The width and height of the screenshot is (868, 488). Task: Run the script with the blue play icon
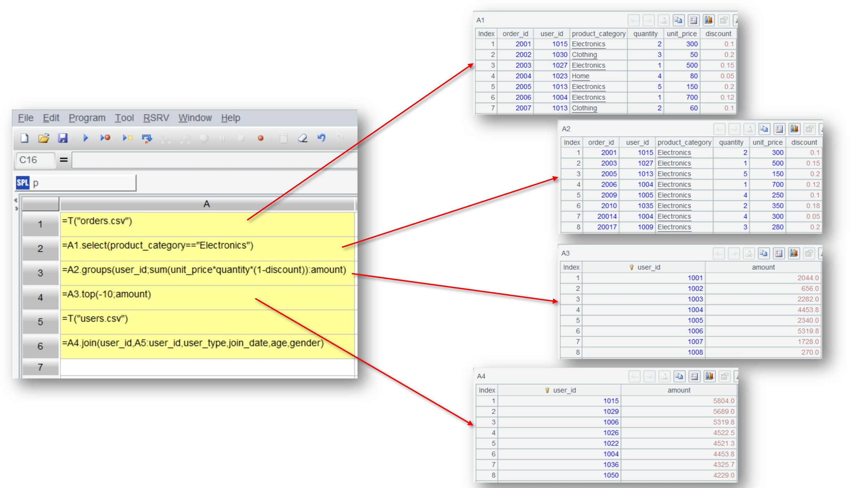tap(86, 138)
